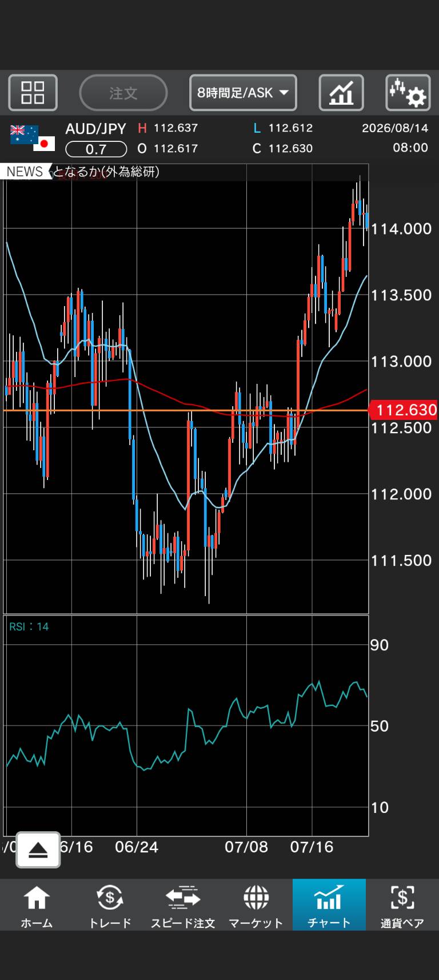The width and height of the screenshot is (439, 980).
Task: Open the technical indicator chart icon
Action: click(x=341, y=93)
